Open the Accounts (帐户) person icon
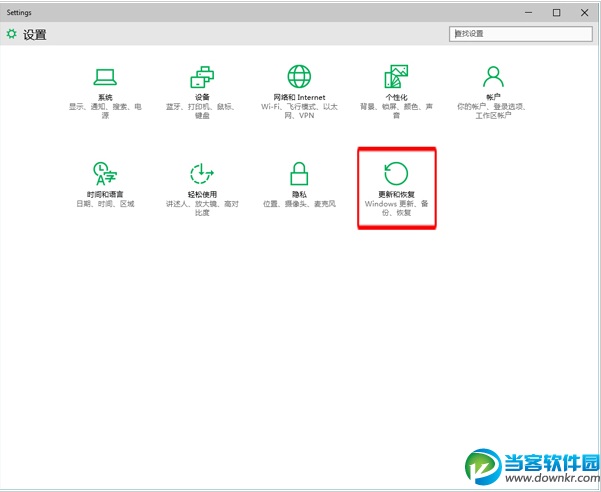Screen dimensions: 601x492 (x=493, y=77)
